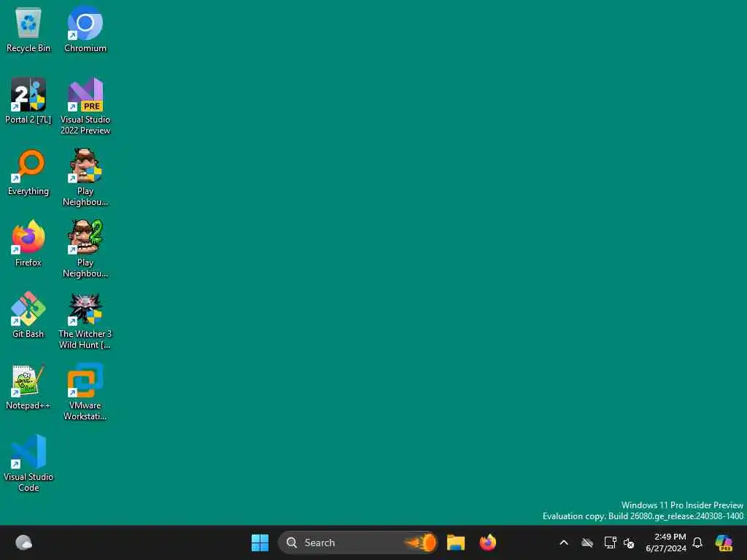This screenshot has width=747, height=560.
Task: Open the network status tray icon
Action: pyautogui.click(x=611, y=542)
